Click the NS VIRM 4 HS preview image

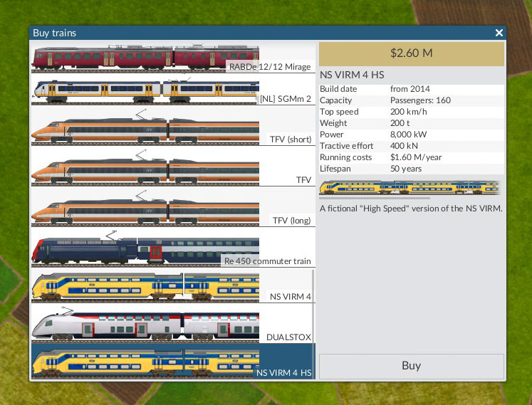click(x=410, y=188)
